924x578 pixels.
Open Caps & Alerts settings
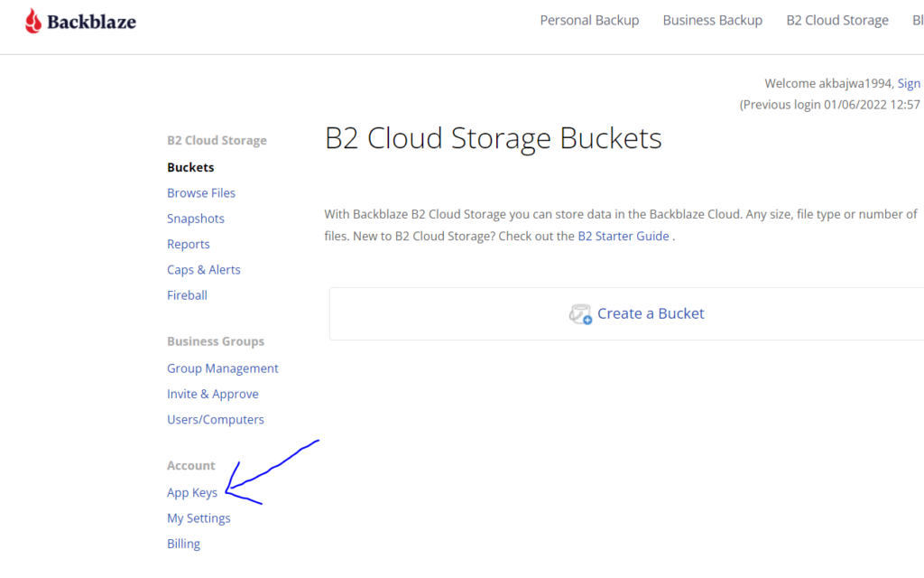pyautogui.click(x=203, y=269)
